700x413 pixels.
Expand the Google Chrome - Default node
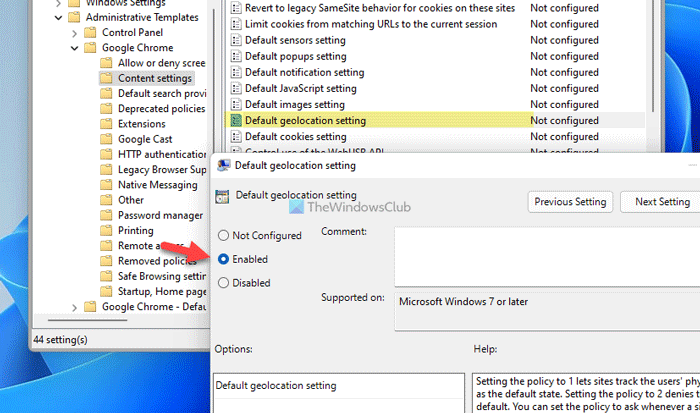(75, 307)
